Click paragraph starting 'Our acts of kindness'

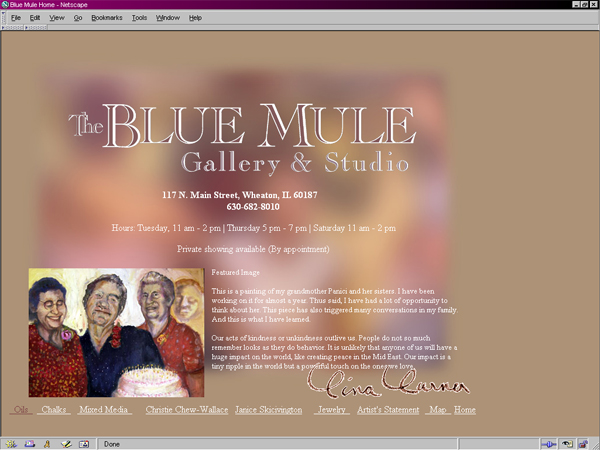[x=334, y=352]
